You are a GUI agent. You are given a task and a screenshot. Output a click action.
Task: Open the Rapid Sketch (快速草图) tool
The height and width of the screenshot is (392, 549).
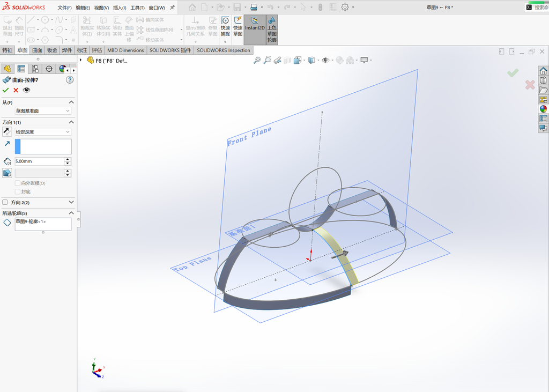[x=238, y=26]
